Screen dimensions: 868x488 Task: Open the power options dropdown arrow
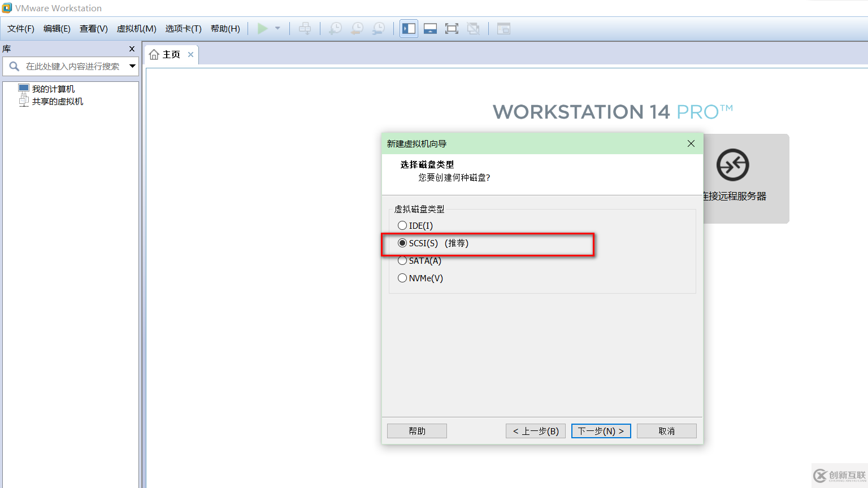[x=277, y=28]
